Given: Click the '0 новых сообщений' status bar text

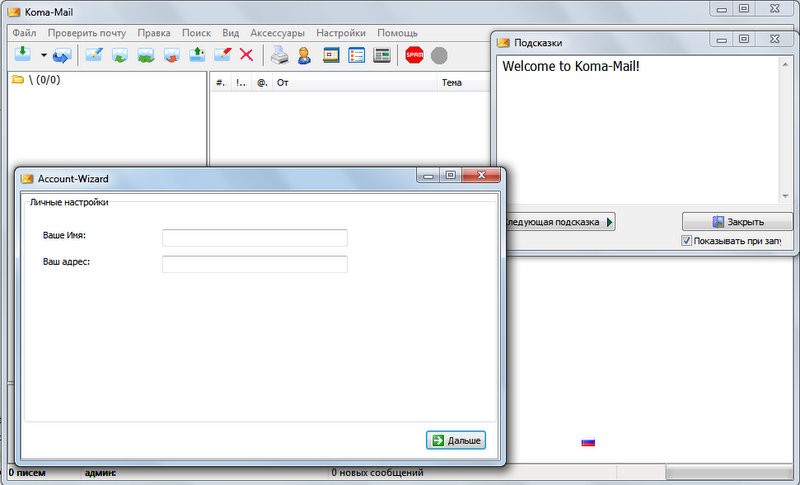Looking at the screenshot, I should point(378,473).
